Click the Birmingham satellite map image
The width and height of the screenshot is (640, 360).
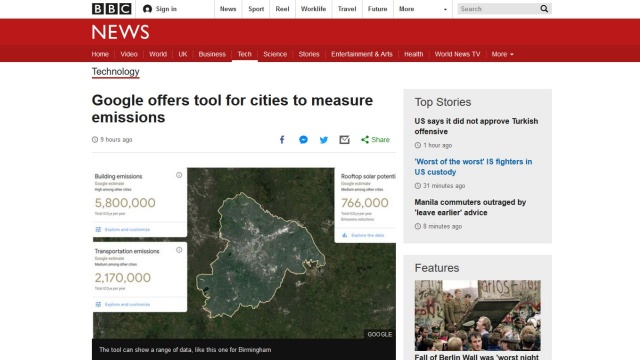pos(261,253)
